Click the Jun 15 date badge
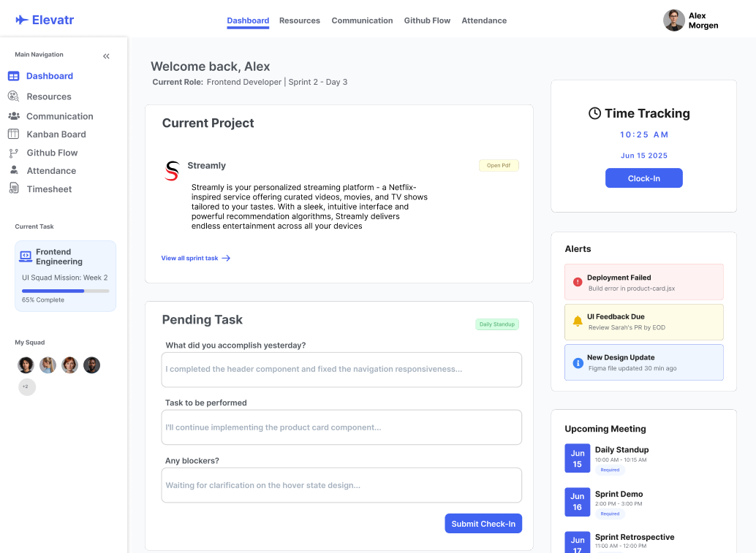The height and width of the screenshot is (553, 756). tap(577, 458)
